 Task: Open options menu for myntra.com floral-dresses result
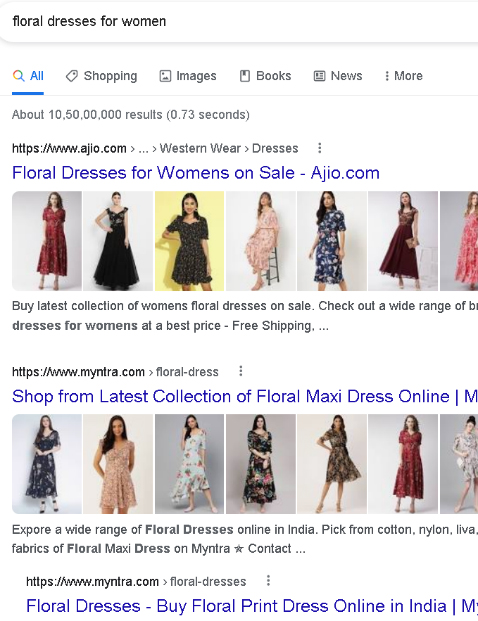(x=268, y=581)
